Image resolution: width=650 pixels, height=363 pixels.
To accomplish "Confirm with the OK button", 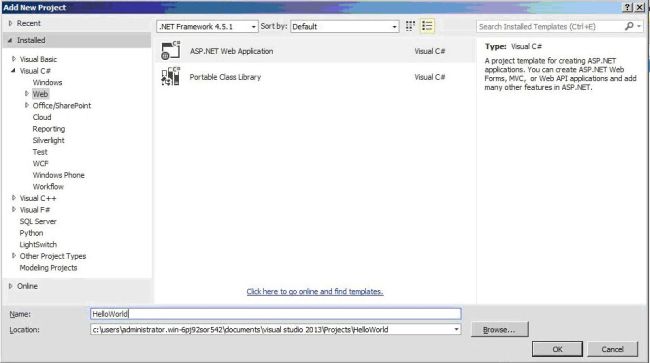I will point(558,349).
